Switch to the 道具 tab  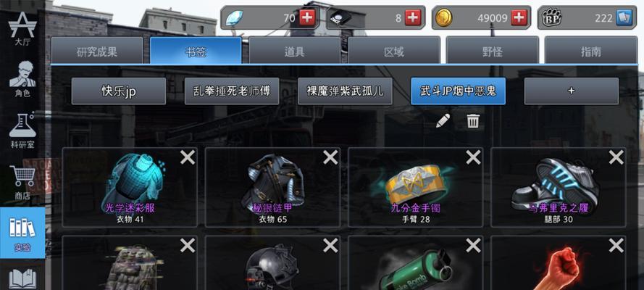295,51
